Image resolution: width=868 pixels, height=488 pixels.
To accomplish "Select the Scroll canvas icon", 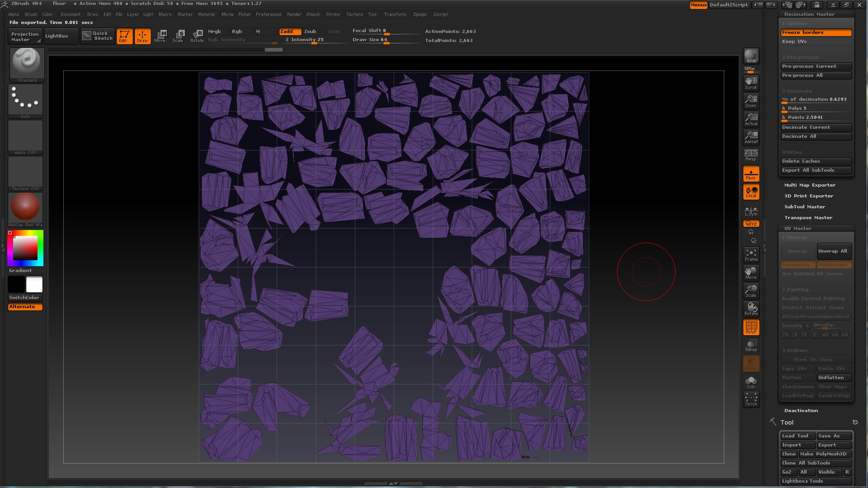I will pyautogui.click(x=751, y=83).
